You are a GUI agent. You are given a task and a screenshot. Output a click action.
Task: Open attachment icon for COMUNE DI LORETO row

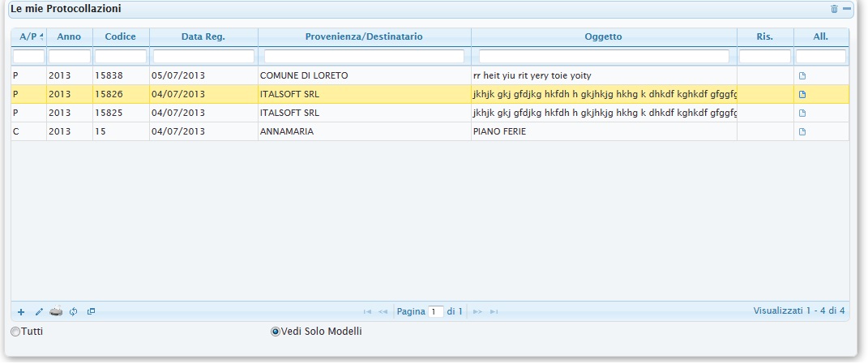802,75
